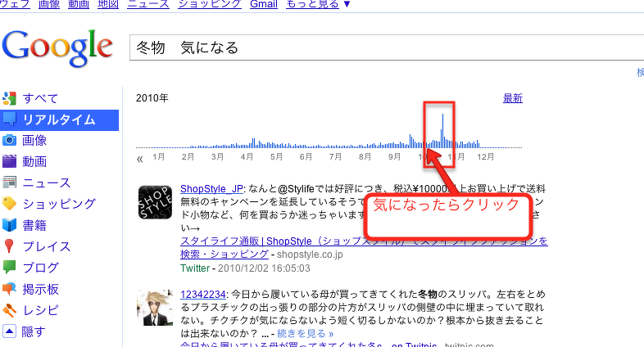This screenshot has width=644, height=347.
Task: Click the 2010年 timeline year label
Action: 152,98
